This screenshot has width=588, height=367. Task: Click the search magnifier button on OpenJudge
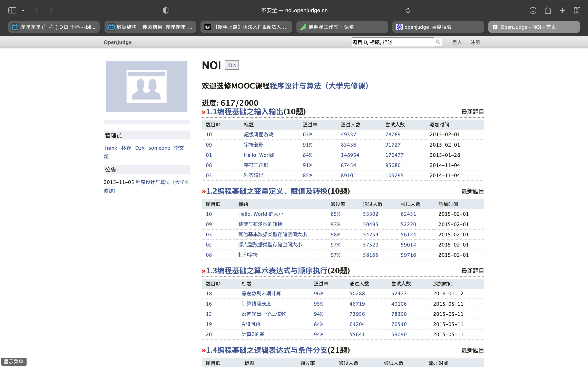click(x=438, y=42)
